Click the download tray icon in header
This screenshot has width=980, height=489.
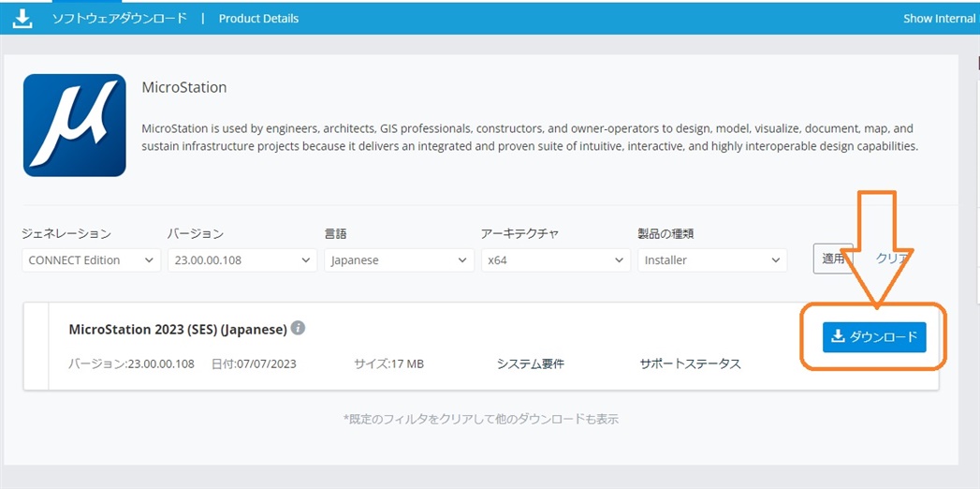pos(22,19)
